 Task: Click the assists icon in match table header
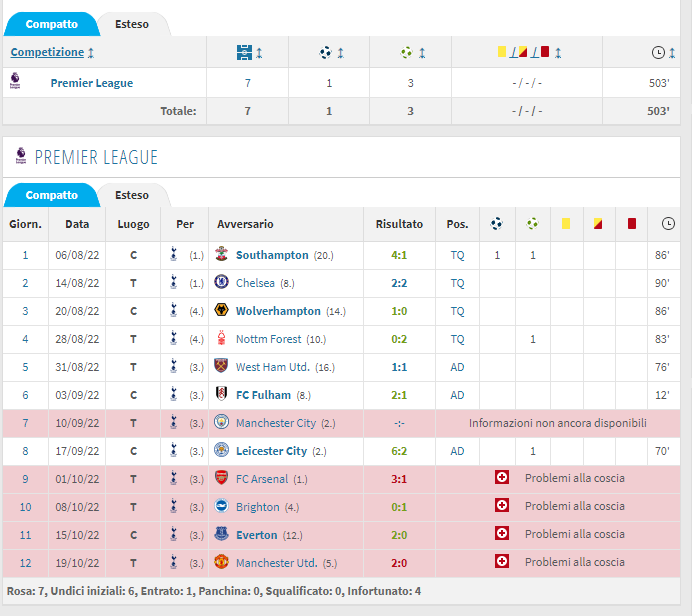tap(533, 224)
